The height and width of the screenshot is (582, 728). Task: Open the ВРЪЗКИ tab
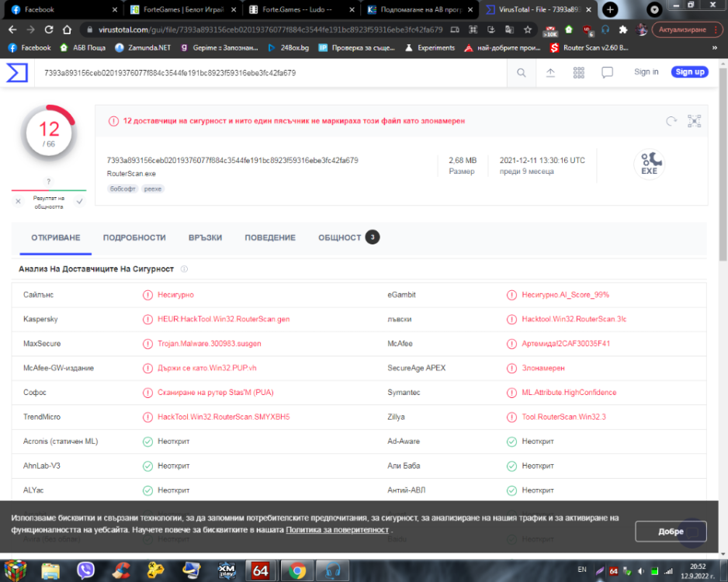[205, 237]
